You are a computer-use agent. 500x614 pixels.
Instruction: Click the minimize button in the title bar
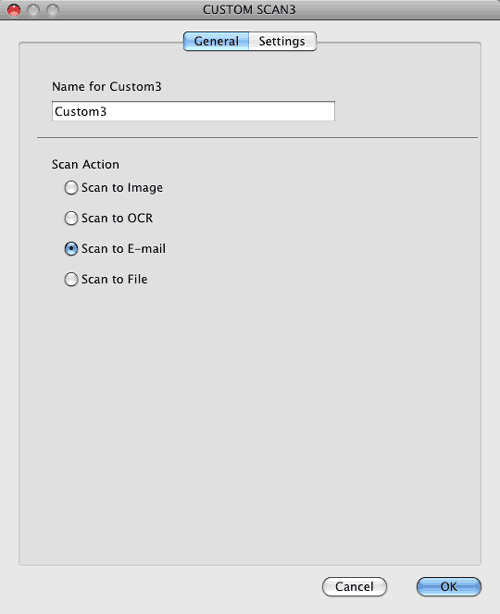(33, 10)
